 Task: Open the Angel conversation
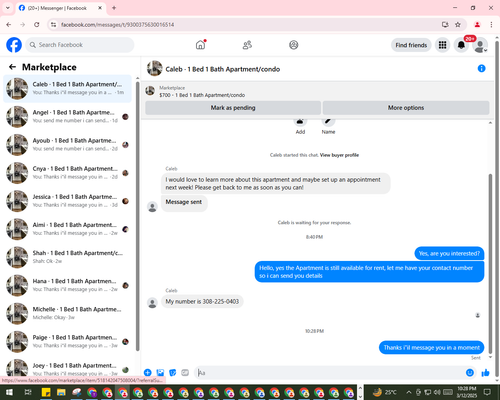click(x=67, y=117)
